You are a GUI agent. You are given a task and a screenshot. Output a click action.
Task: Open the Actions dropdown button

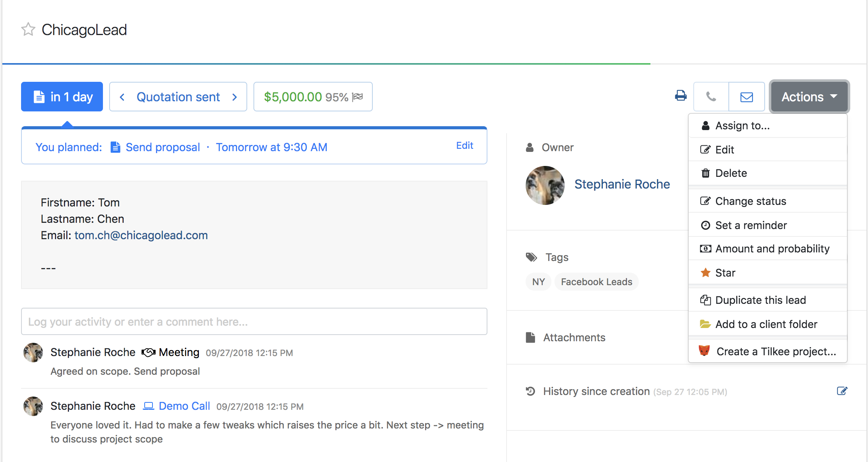click(809, 97)
